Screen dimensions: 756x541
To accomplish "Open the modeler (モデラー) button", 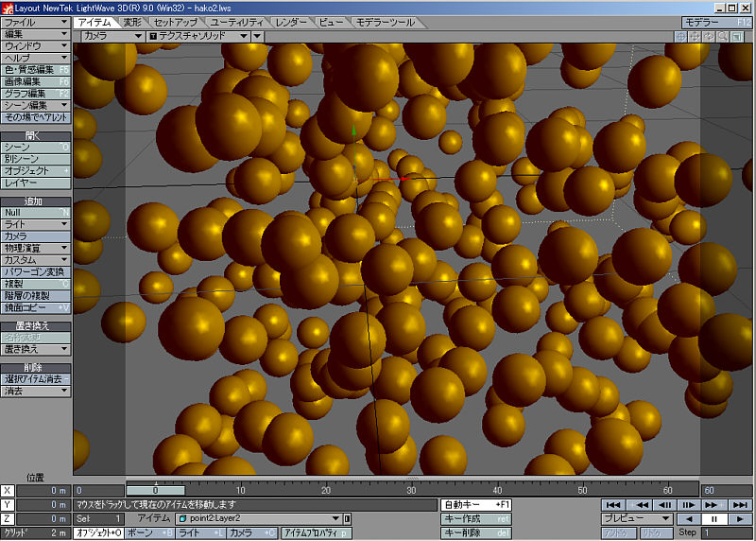I will coord(716,22).
